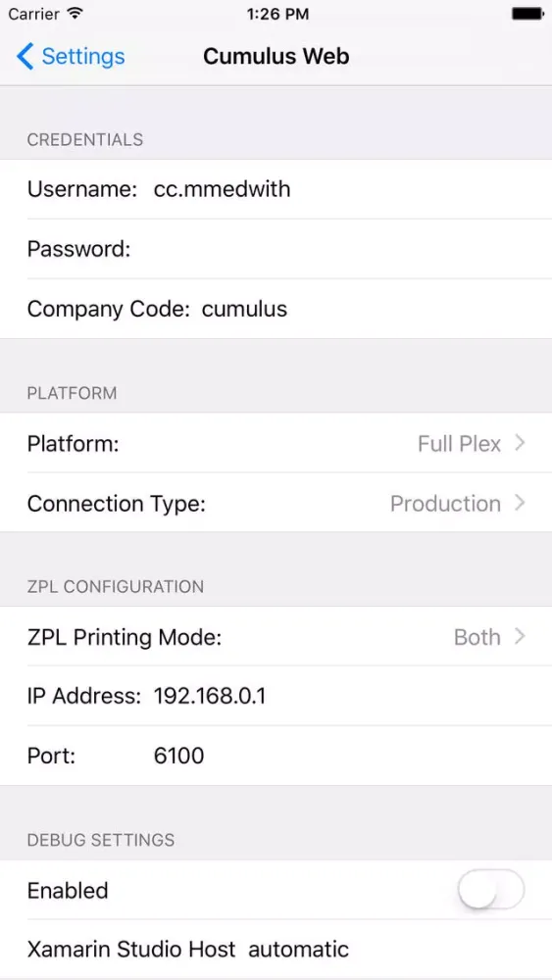Select the Connection Type row

(x=276, y=503)
